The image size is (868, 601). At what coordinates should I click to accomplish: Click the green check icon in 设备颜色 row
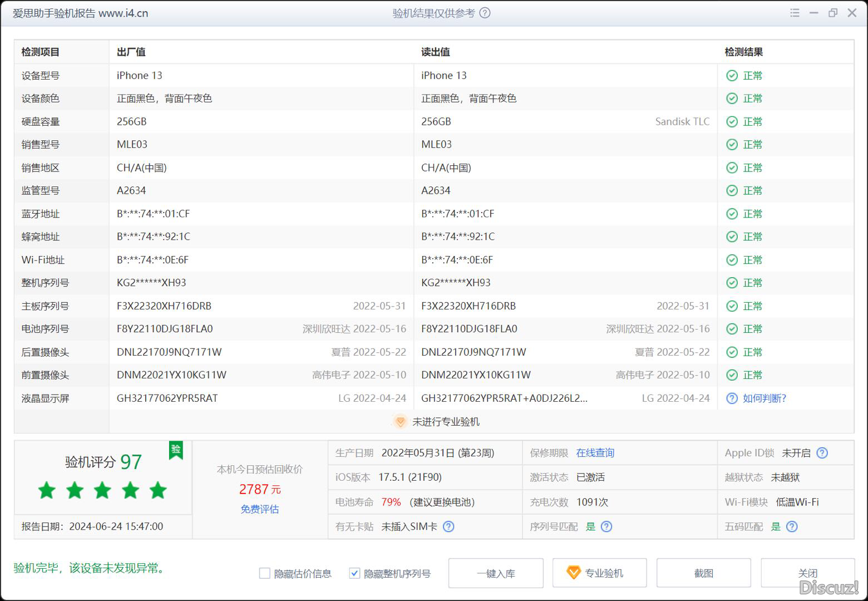tap(732, 98)
